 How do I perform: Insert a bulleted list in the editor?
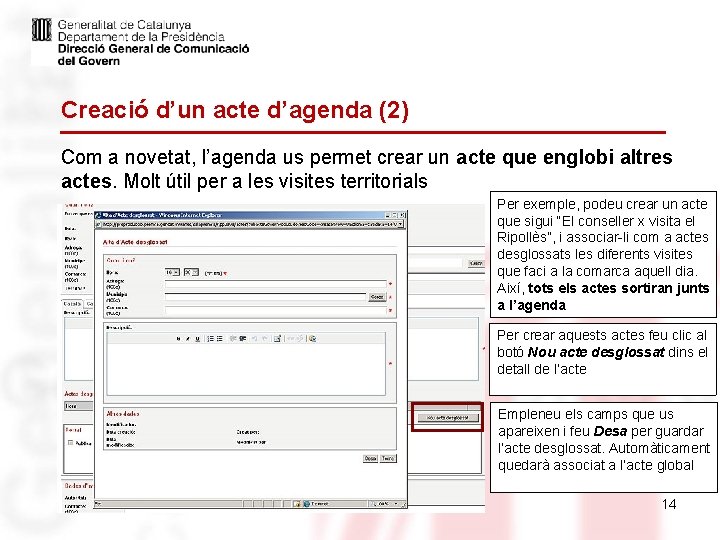tap(219, 339)
